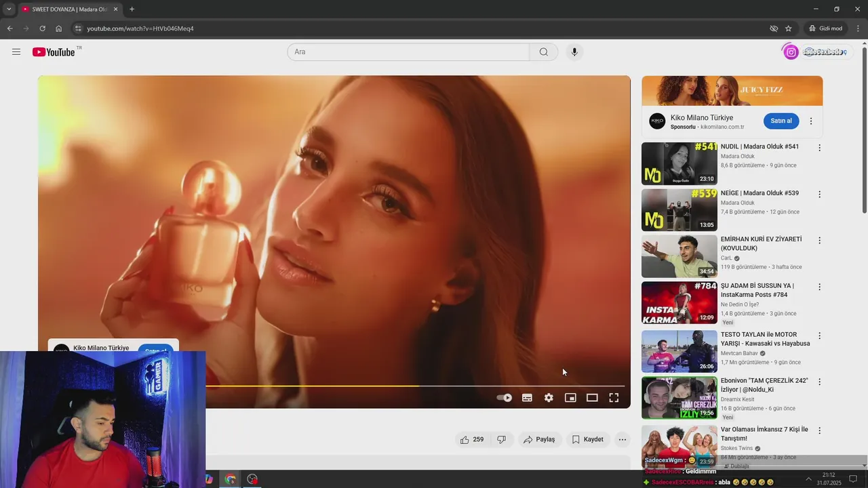Open 'EMİRHAN KURİ EV ZİYARETİ' video

click(761, 243)
